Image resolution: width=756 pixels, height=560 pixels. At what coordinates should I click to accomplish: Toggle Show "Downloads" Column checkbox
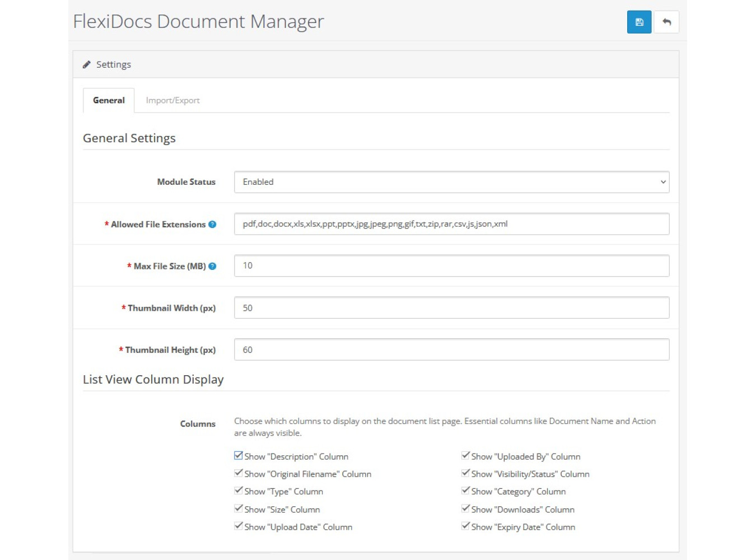[465, 508]
